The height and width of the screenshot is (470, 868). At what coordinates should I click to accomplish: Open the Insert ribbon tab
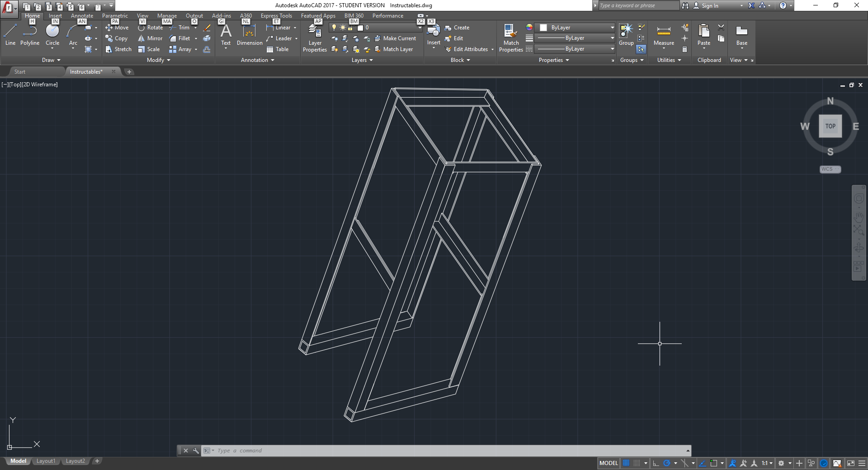56,16
